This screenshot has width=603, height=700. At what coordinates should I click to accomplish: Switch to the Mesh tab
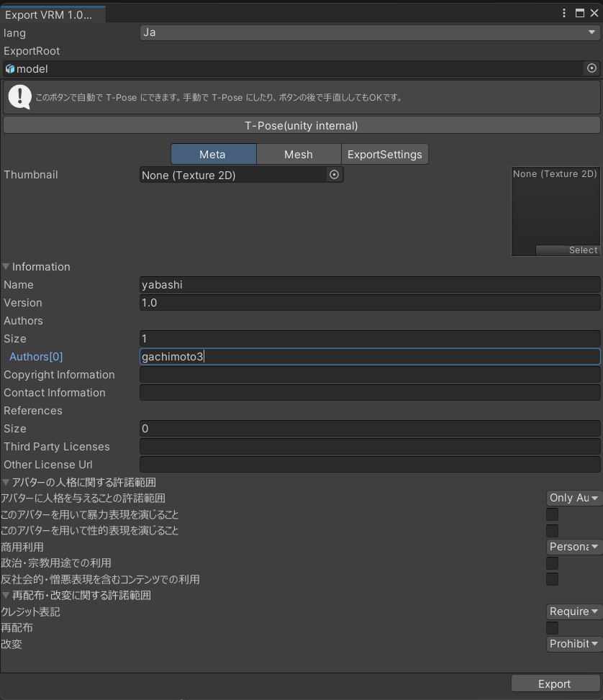(298, 153)
